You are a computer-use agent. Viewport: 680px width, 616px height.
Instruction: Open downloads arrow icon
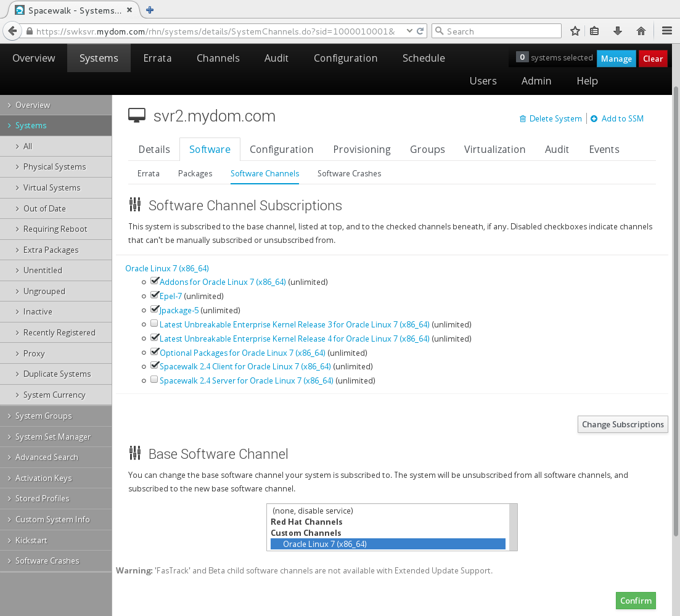tap(618, 31)
